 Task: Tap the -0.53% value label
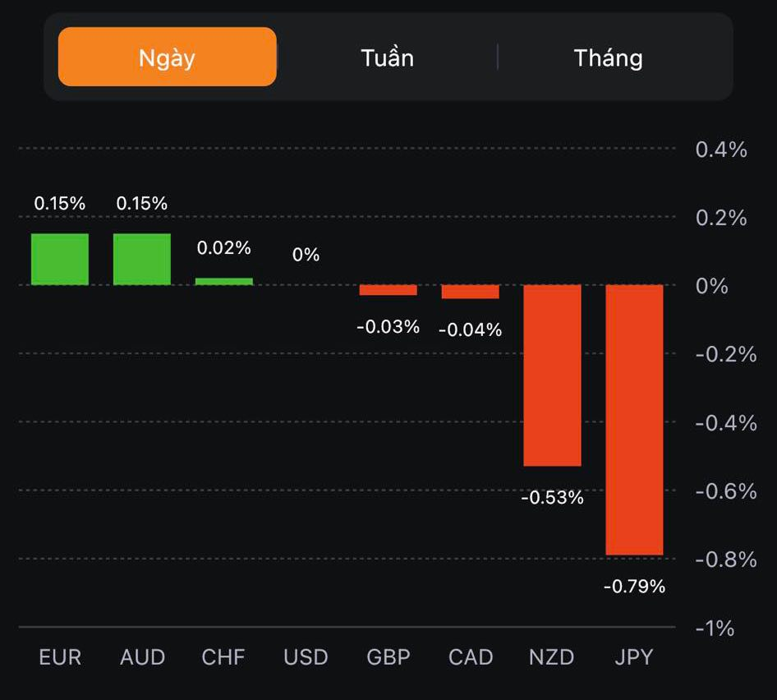(552, 497)
